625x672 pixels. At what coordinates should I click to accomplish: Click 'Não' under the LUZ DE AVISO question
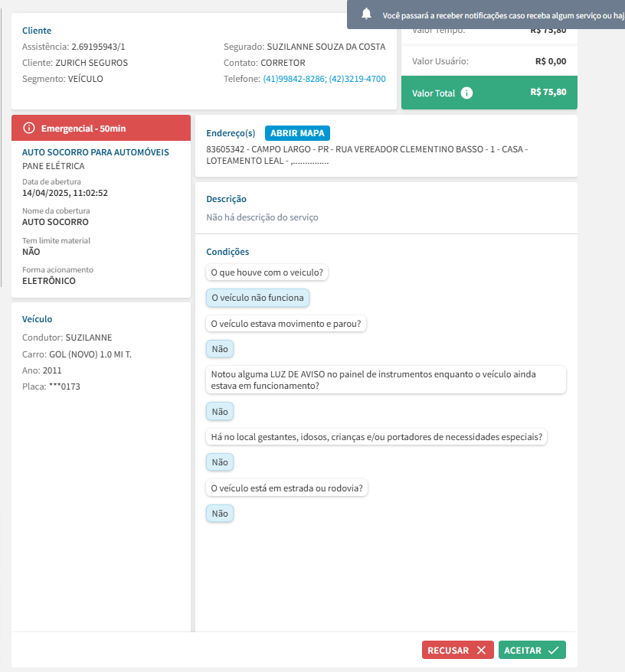pyautogui.click(x=220, y=412)
